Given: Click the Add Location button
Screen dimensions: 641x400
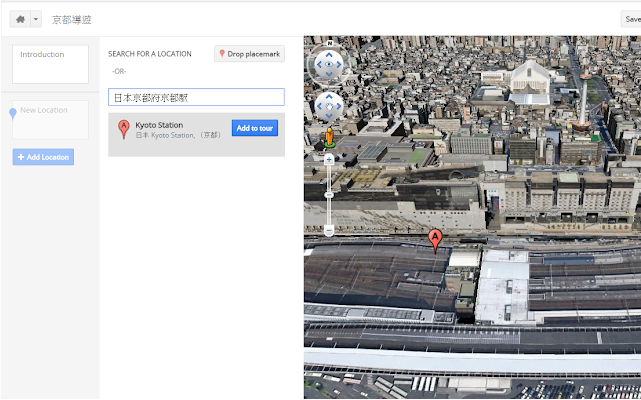Looking at the screenshot, I should pos(43,157).
